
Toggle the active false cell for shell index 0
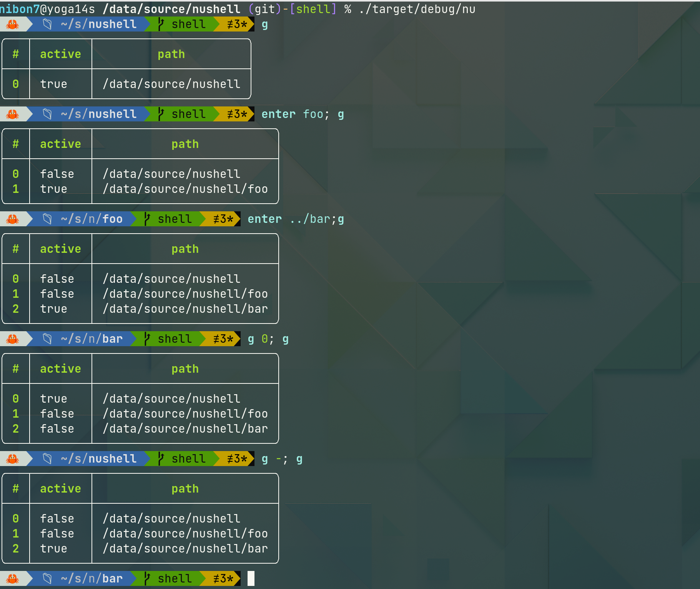[57, 174]
